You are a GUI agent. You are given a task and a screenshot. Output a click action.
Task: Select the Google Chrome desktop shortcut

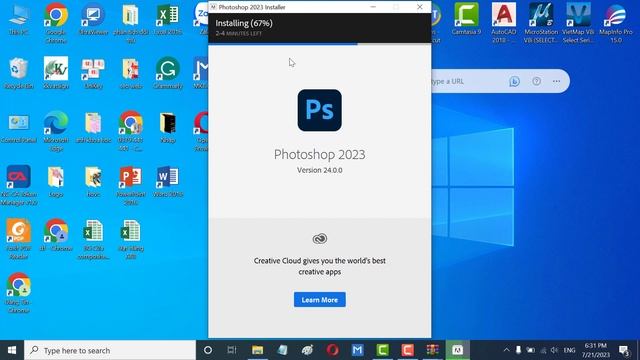(56, 22)
